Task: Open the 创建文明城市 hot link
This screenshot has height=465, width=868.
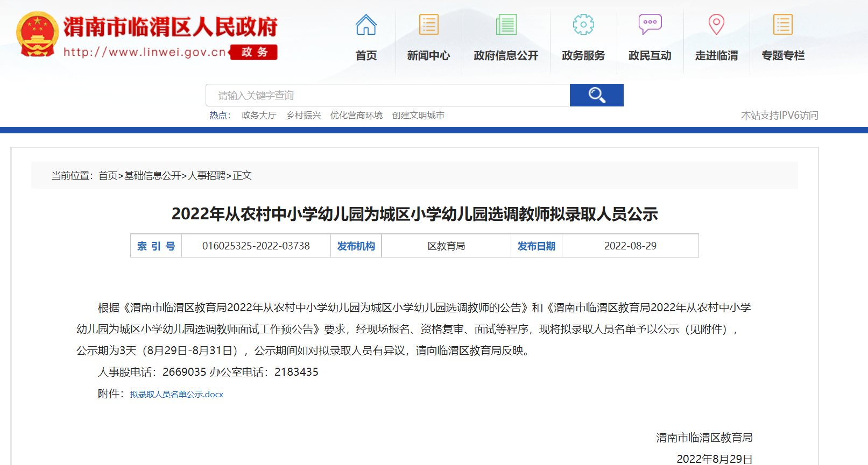Action: (418, 115)
